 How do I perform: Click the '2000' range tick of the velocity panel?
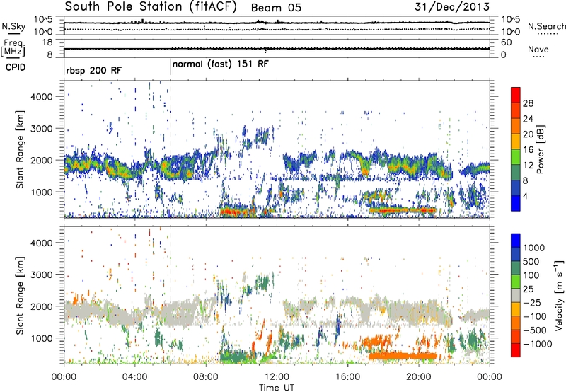[x=42, y=306]
